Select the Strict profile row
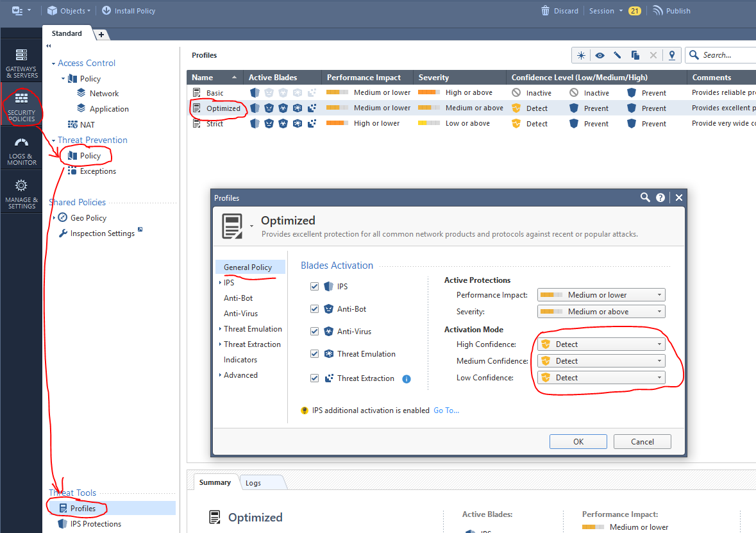 (x=471, y=124)
